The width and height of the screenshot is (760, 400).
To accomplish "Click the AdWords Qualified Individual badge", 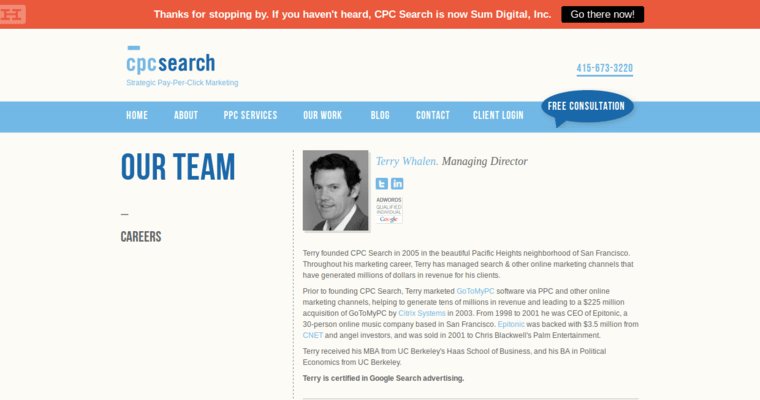I will pos(389,210).
